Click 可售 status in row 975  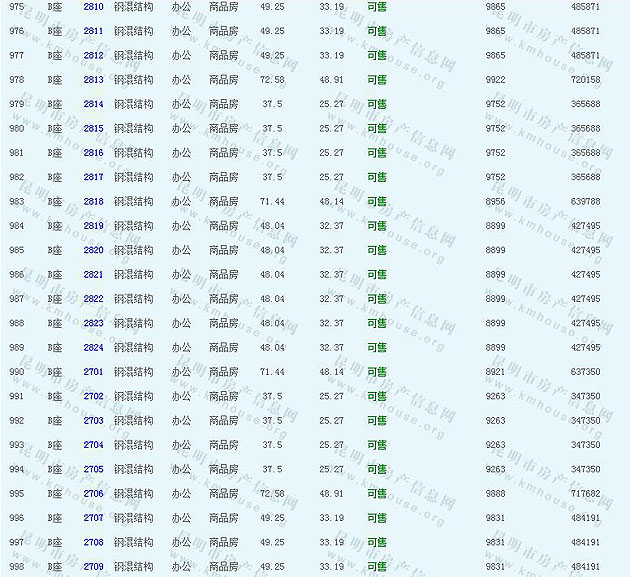[377, 7]
